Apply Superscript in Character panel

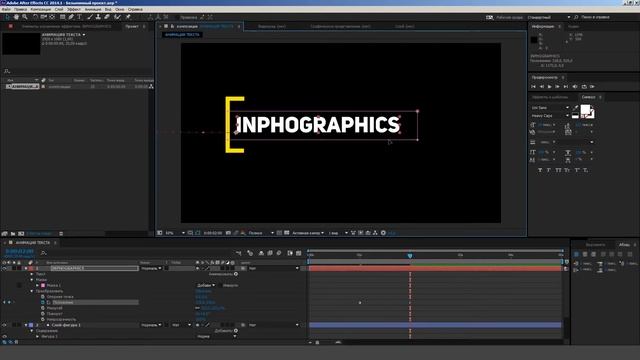click(x=577, y=170)
